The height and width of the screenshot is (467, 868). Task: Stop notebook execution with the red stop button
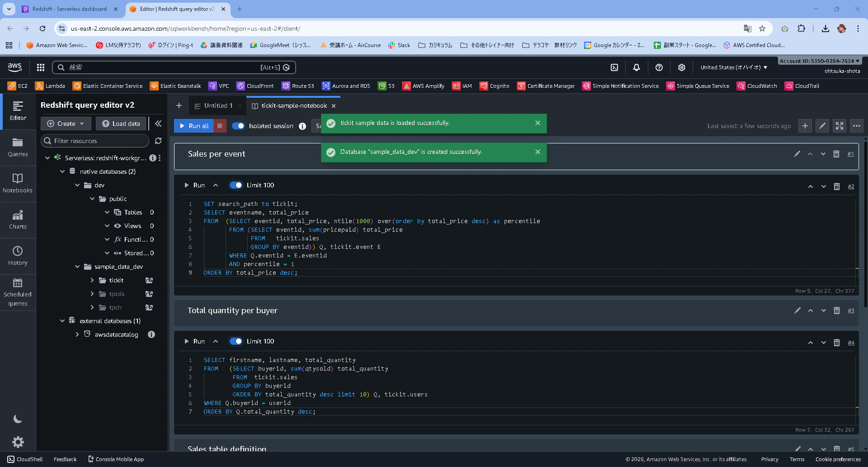click(220, 126)
